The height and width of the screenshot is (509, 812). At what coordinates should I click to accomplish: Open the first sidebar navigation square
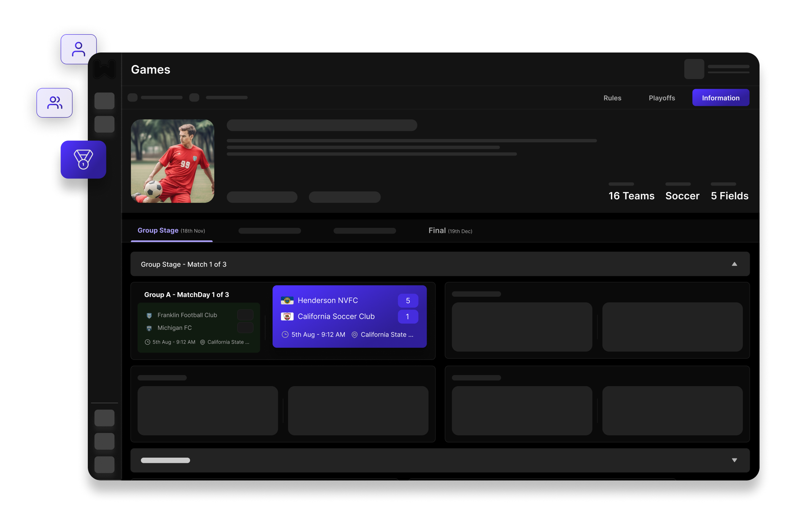tap(104, 101)
